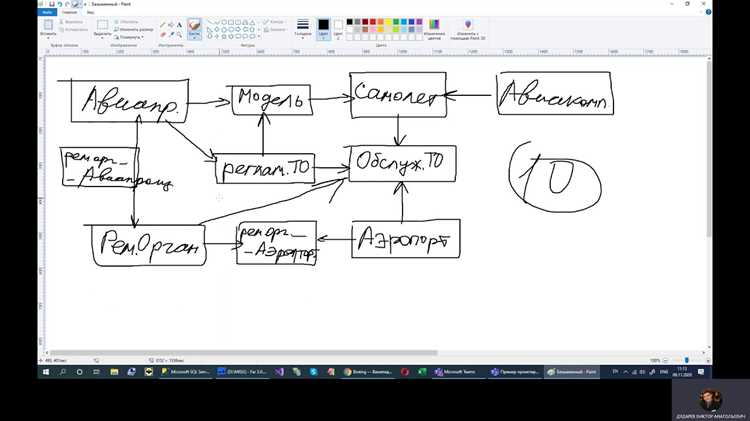
Task: Open File Explorer from the taskbar
Action: click(114, 372)
